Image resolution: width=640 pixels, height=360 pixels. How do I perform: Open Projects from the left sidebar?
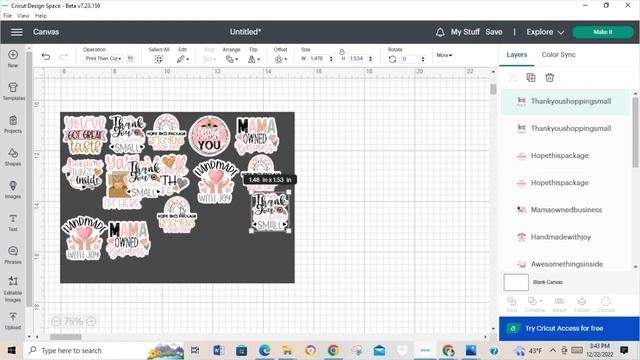pyautogui.click(x=13, y=124)
